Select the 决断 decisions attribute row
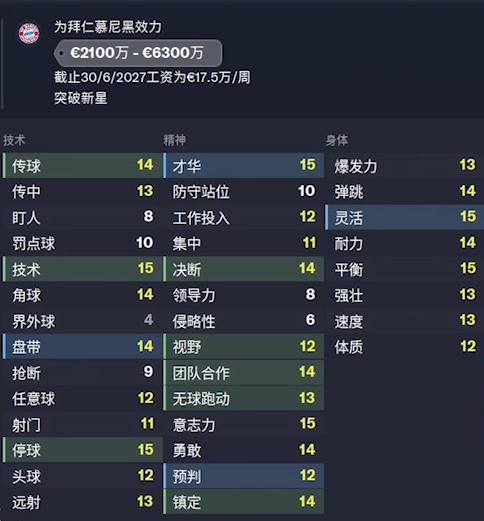The image size is (484, 521). 243,269
